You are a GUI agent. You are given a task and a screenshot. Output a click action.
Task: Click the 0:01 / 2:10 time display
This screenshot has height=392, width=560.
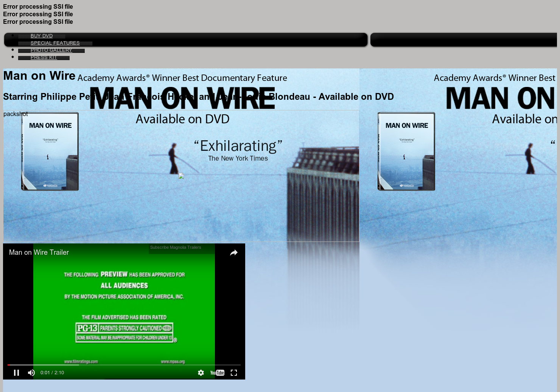click(x=52, y=373)
